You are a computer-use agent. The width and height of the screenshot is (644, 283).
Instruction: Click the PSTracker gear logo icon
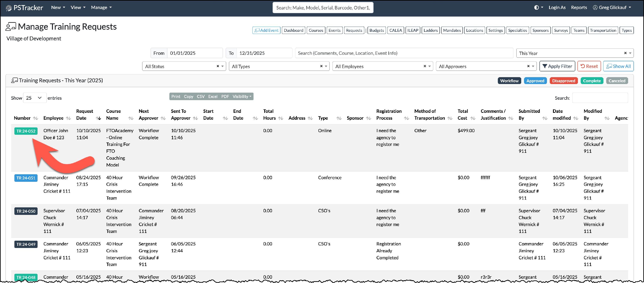point(9,8)
